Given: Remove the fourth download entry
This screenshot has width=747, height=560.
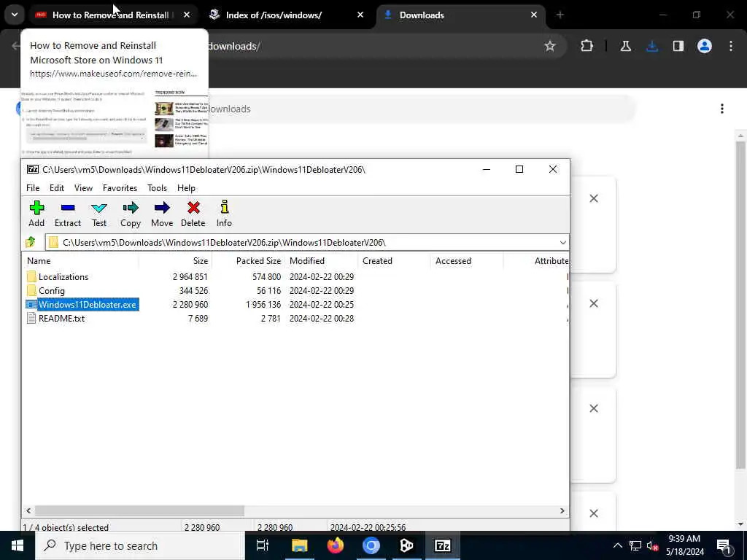Looking at the screenshot, I should tap(594, 513).
